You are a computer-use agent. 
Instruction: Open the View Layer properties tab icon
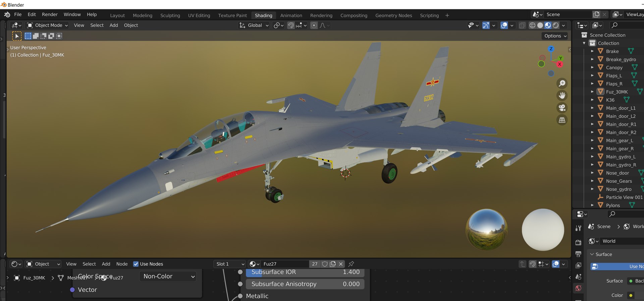[x=578, y=265]
